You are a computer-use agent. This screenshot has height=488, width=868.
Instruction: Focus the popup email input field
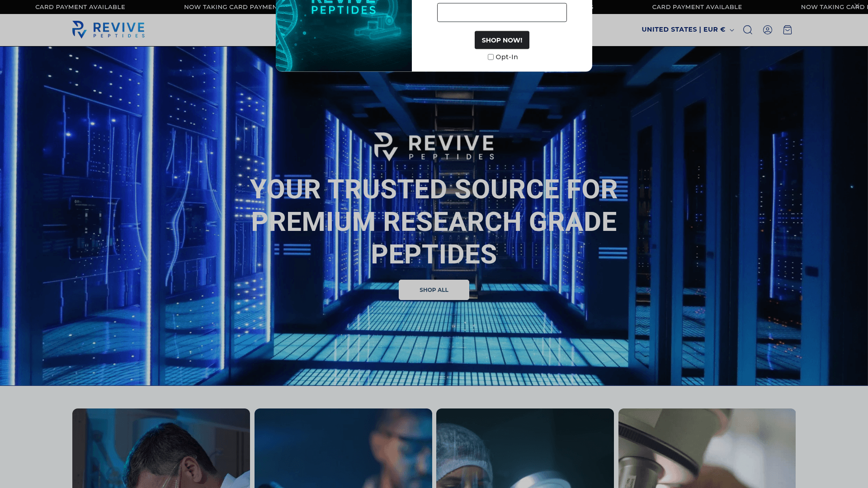coord(502,13)
